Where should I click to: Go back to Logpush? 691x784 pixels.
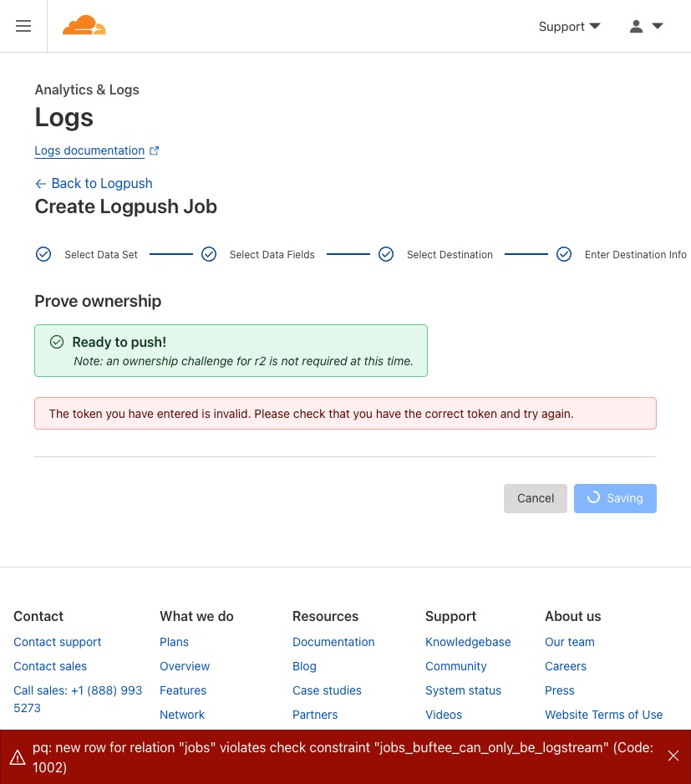click(x=94, y=183)
